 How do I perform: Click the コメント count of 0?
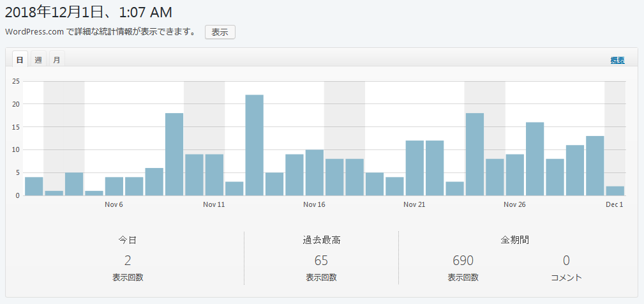coord(566,261)
